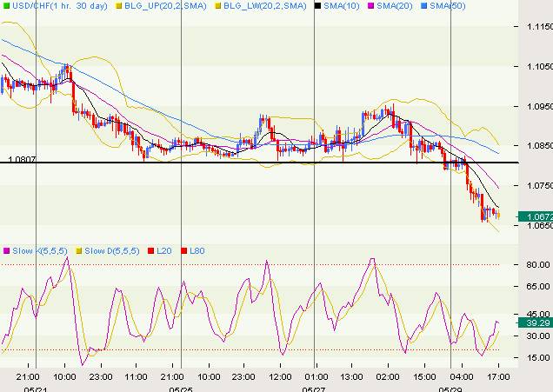The width and height of the screenshot is (553, 392).
Task: Click the stochastic value tag 39.29
Action: (536, 322)
